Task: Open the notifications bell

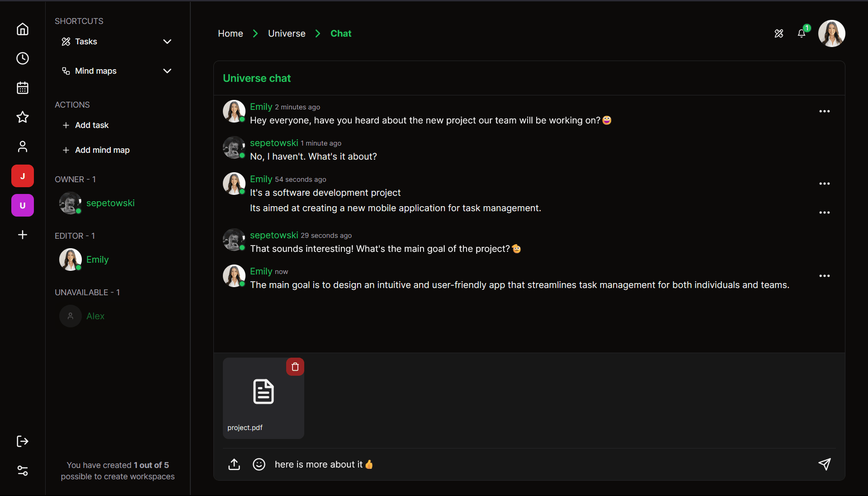Action: coord(802,33)
